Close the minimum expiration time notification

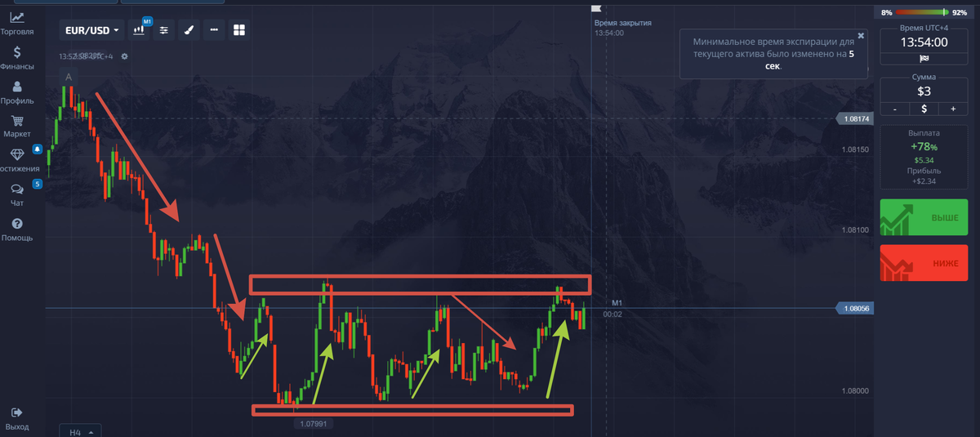[861, 37]
